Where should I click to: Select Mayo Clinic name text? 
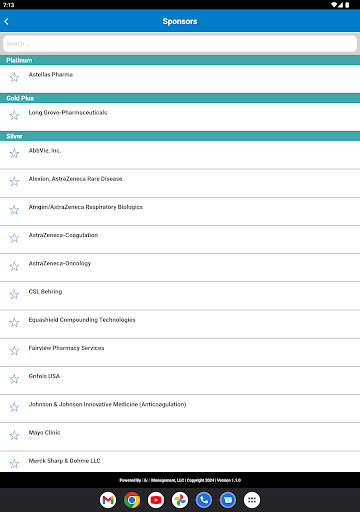coord(44,433)
